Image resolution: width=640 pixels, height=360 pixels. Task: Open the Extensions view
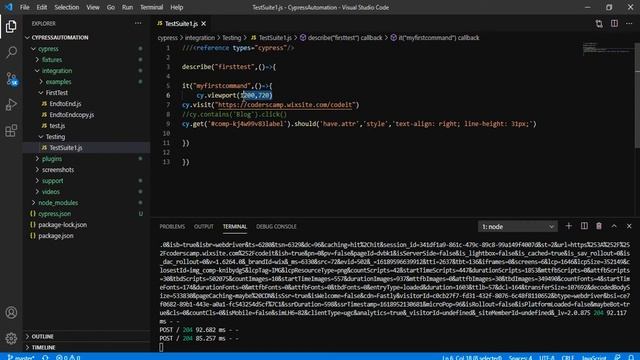(11, 131)
